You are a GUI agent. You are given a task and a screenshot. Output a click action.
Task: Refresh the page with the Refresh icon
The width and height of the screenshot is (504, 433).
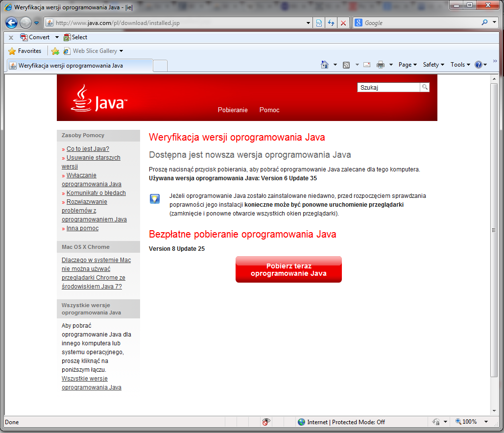pyautogui.click(x=331, y=23)
